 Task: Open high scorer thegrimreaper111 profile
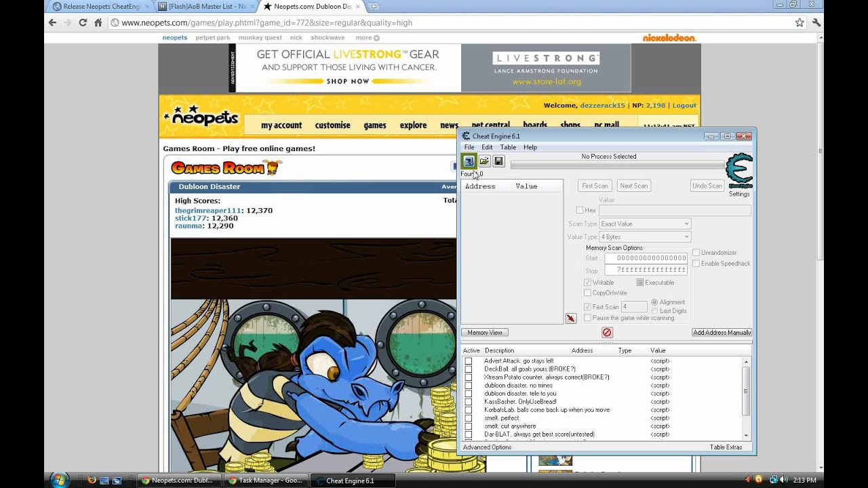click(208, 211)
